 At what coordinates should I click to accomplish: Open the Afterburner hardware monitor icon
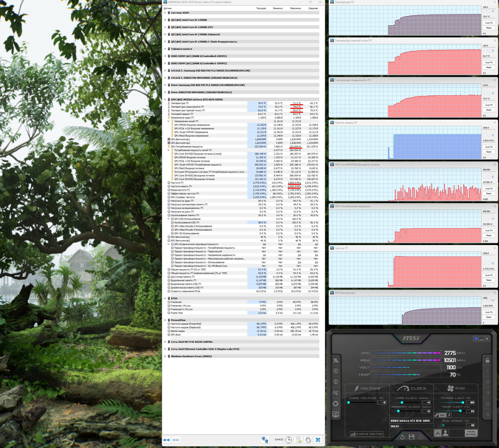coord(336,414)
